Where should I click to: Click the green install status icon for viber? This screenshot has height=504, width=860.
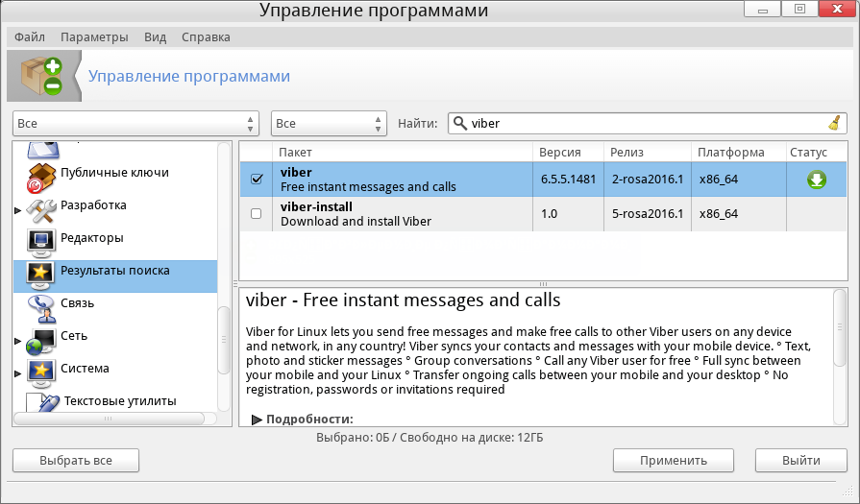tap(817, 180)
